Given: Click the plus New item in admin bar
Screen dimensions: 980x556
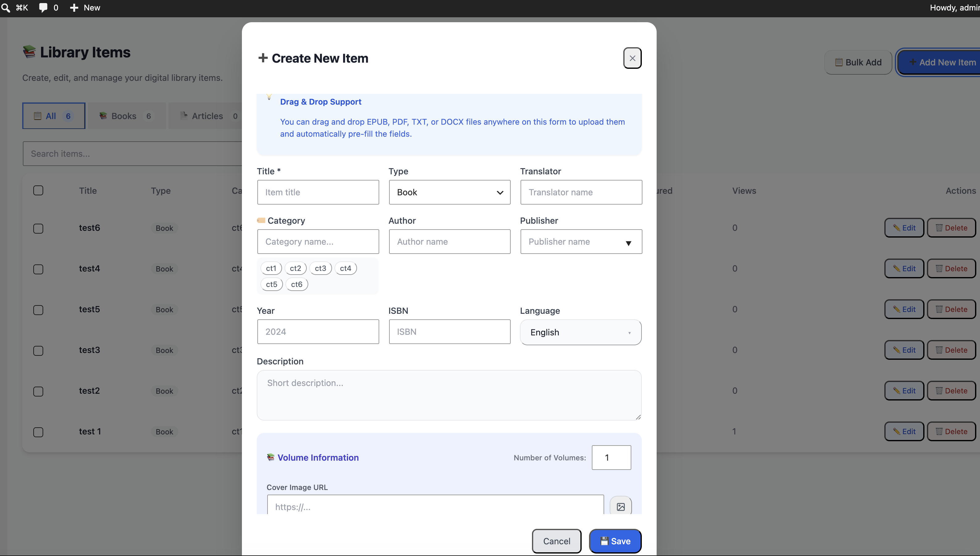Looking at the screenshot, I should pyautogui.click(x=85, y=8).
